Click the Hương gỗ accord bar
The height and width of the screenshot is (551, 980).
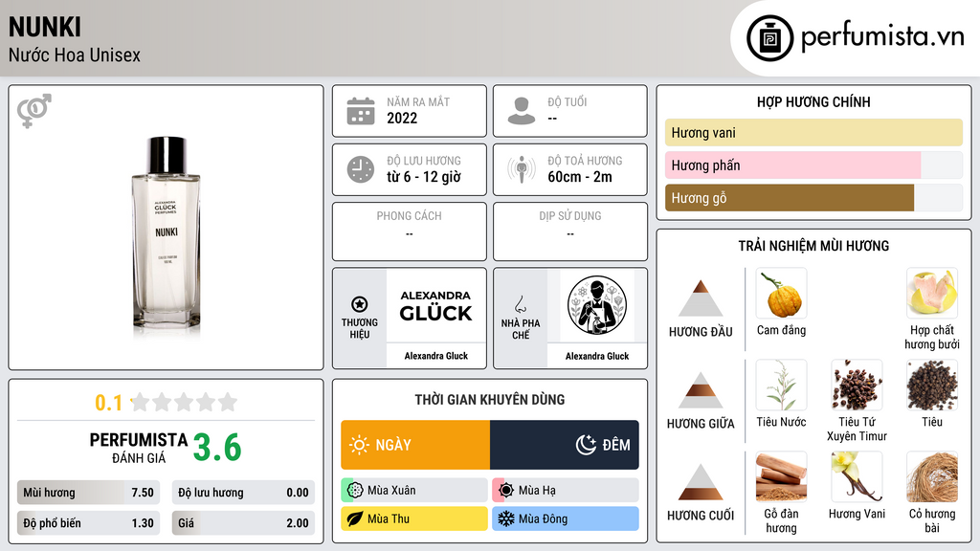coord(813,197)
